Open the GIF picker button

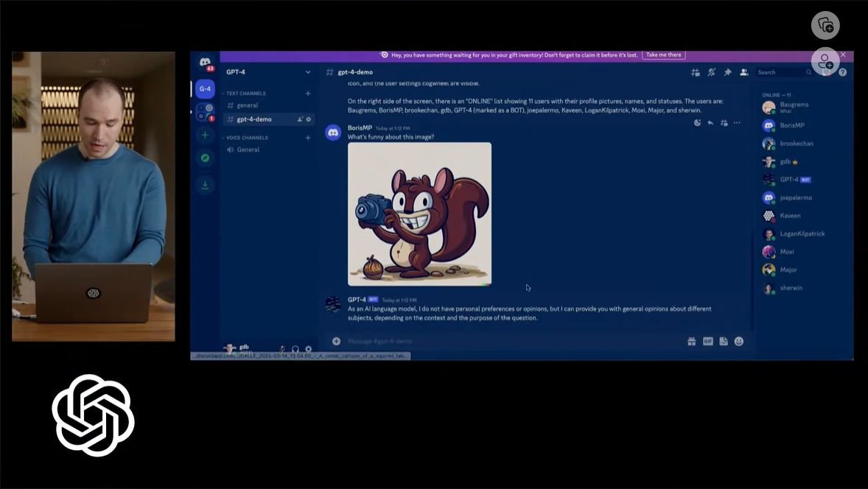click(707, 341)
